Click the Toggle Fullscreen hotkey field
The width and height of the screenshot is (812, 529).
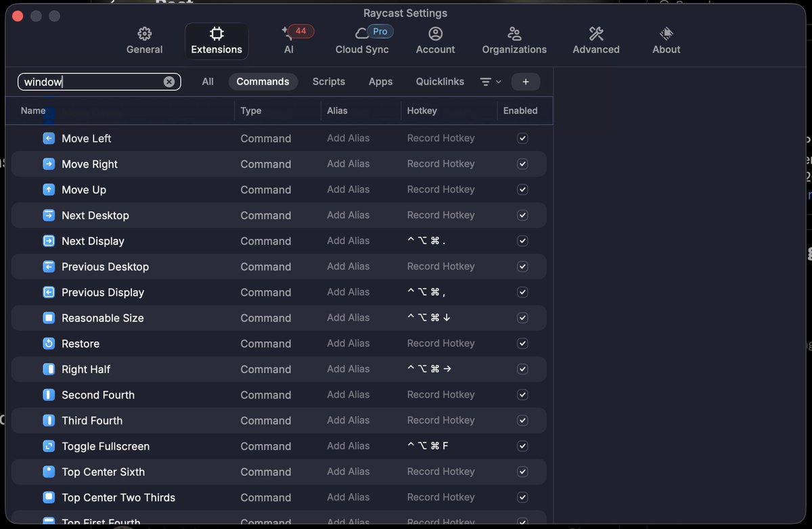[x=428, y=446]
